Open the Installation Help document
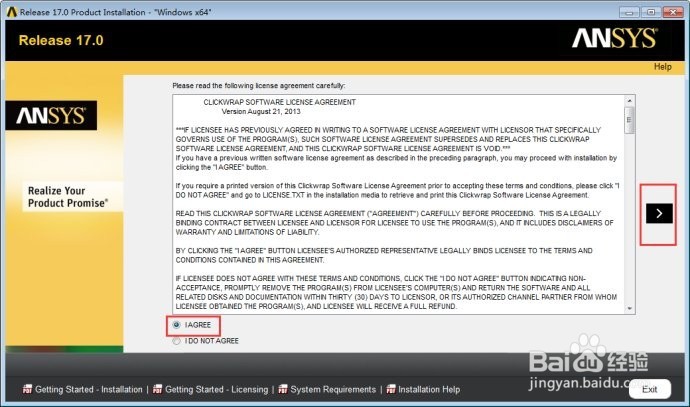Screen dimensions: 690x407 (x=429, y=389)
